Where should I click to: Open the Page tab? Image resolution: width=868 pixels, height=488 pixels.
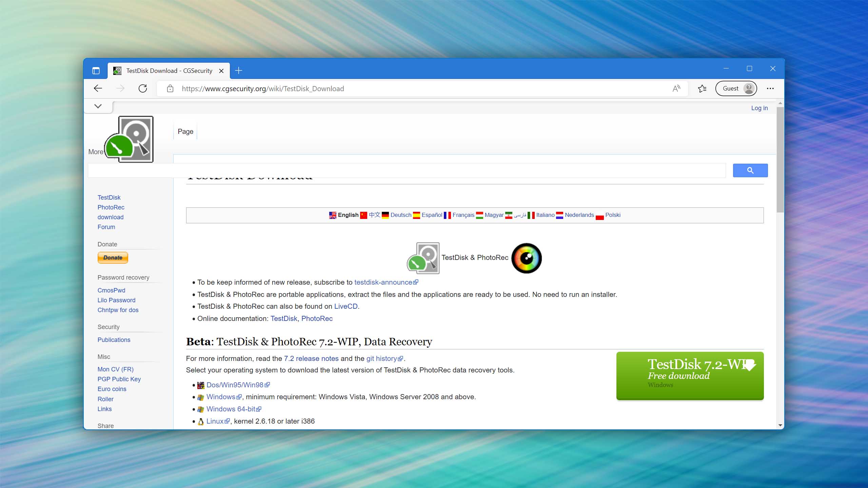(185, 131)
